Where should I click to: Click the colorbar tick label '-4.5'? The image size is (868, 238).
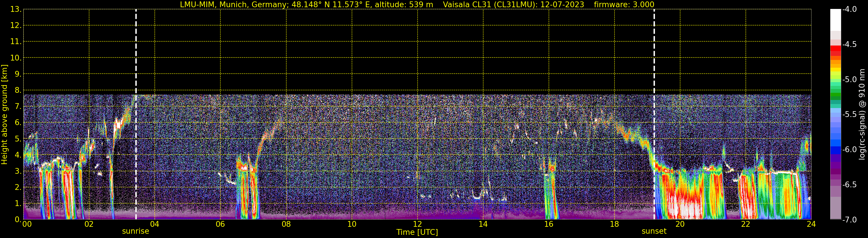849,44
